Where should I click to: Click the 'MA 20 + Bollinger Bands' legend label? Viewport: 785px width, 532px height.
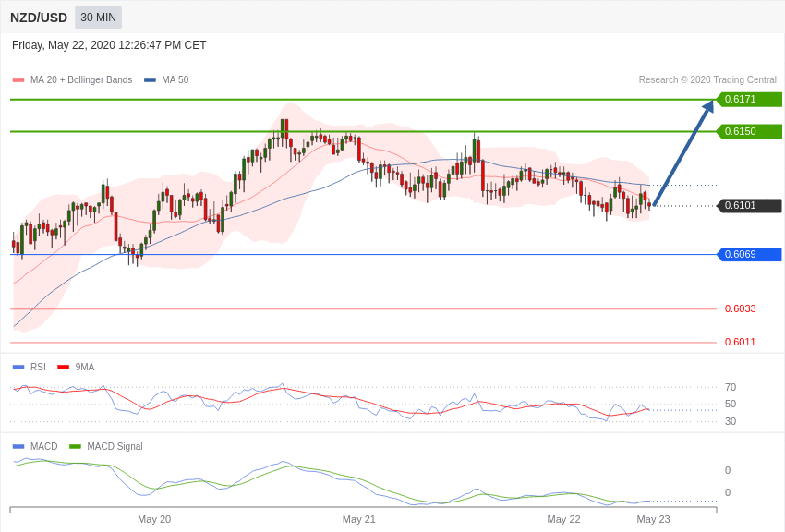(81, 79)
